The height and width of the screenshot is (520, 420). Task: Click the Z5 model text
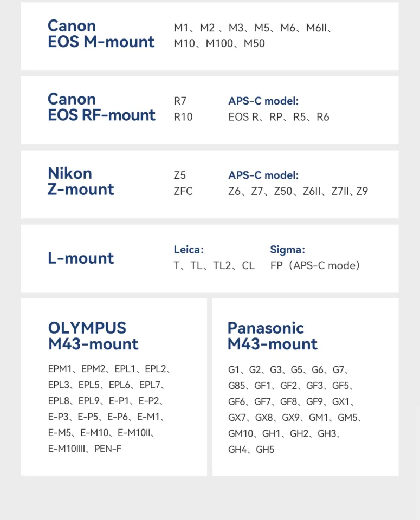tap(180, 175)
